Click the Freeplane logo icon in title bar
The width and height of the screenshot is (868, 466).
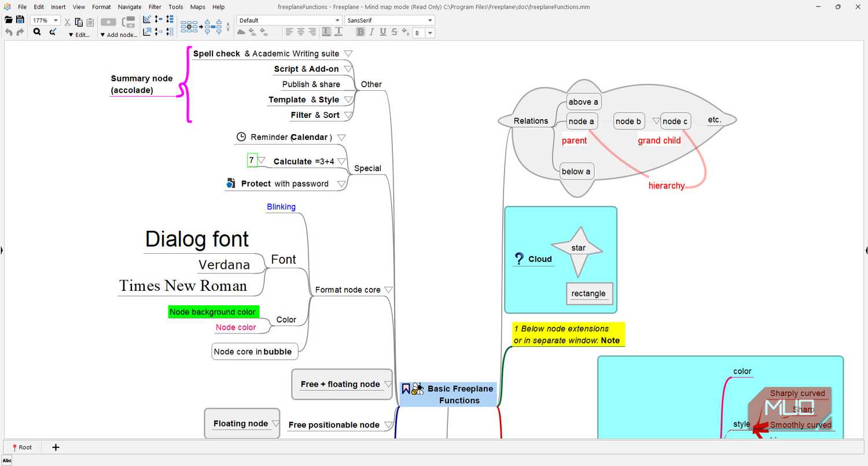pos(6,7)
